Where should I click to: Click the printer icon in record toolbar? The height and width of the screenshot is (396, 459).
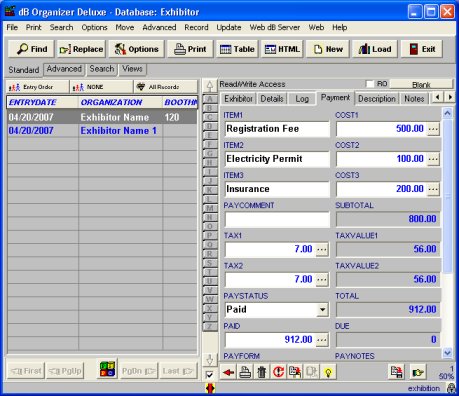point(245,372)
